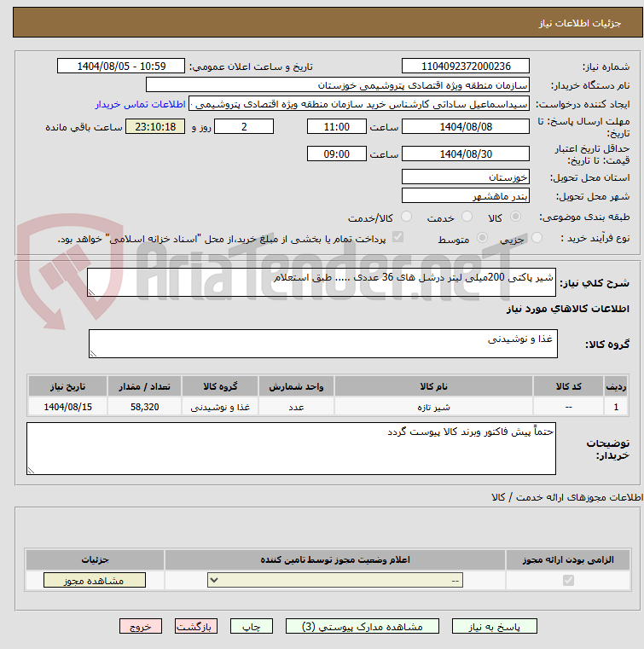Select the جزیی purchase type radio

click(x=537, y=238)
